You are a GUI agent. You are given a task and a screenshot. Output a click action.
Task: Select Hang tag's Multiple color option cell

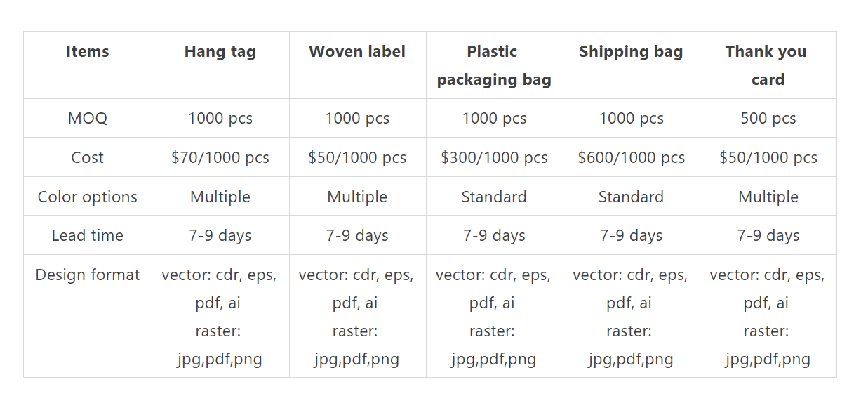tap(220, 197)
